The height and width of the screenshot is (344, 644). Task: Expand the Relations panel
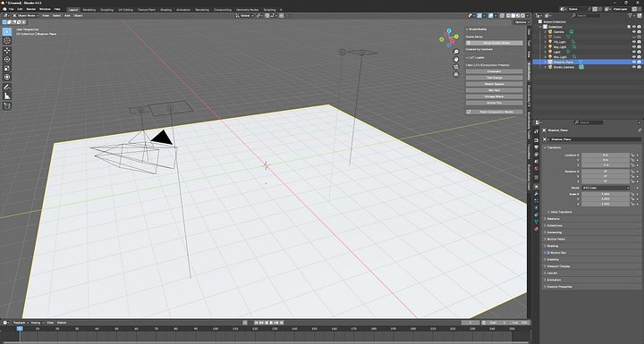[553, 219]
